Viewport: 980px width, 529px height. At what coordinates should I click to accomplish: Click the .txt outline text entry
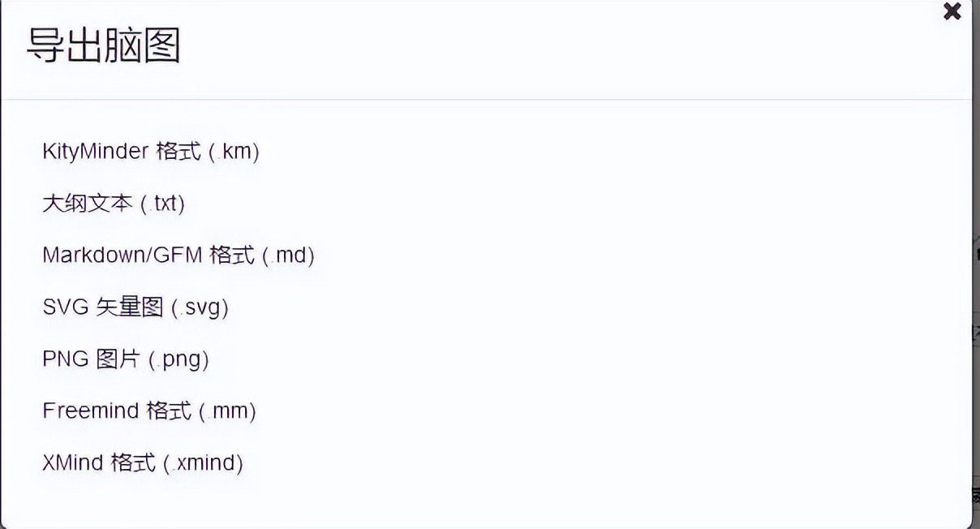[x=114, y=204]
